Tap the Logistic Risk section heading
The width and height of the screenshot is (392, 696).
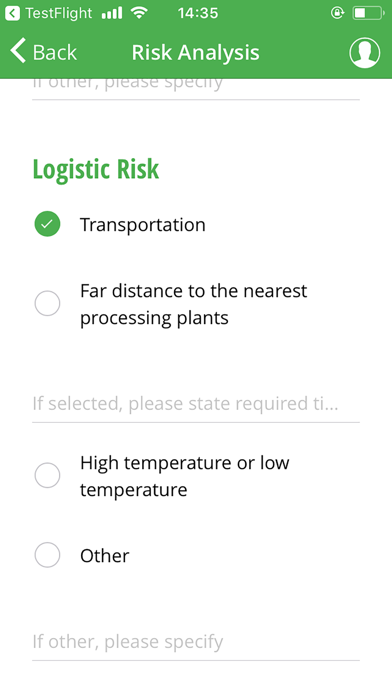click(96, 169)
